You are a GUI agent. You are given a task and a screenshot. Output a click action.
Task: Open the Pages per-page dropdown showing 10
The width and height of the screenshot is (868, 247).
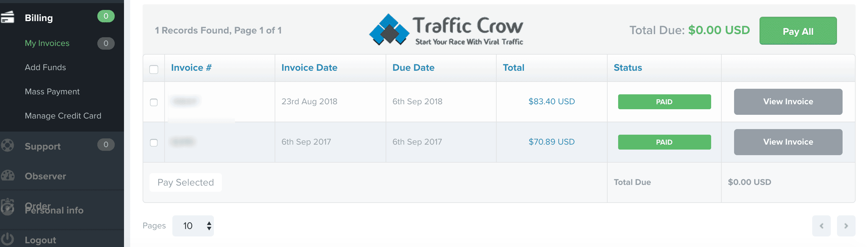tap(193, 226)
